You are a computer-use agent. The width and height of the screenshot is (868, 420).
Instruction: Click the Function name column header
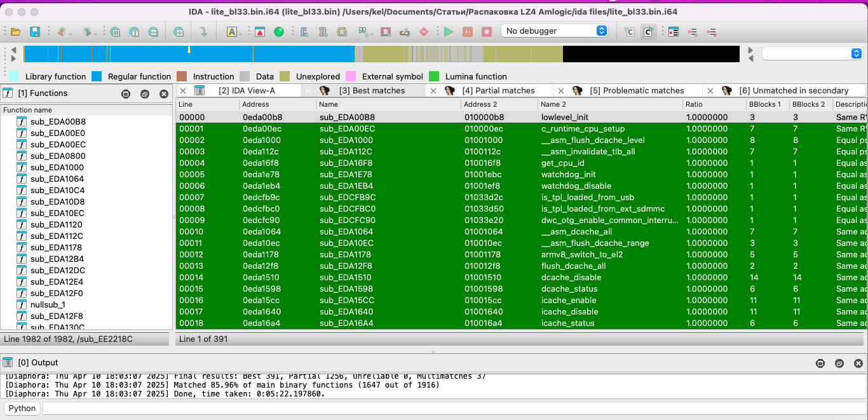click(x=87, y=110)
